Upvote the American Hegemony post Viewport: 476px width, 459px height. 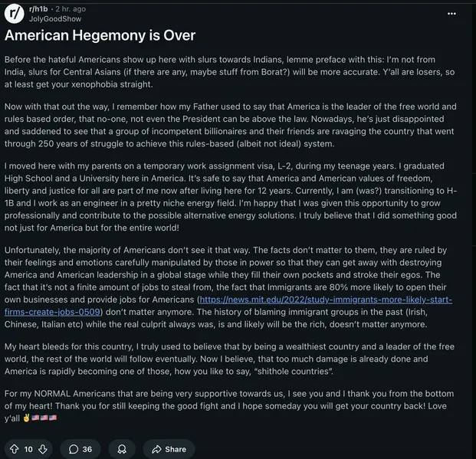point(14,448)
